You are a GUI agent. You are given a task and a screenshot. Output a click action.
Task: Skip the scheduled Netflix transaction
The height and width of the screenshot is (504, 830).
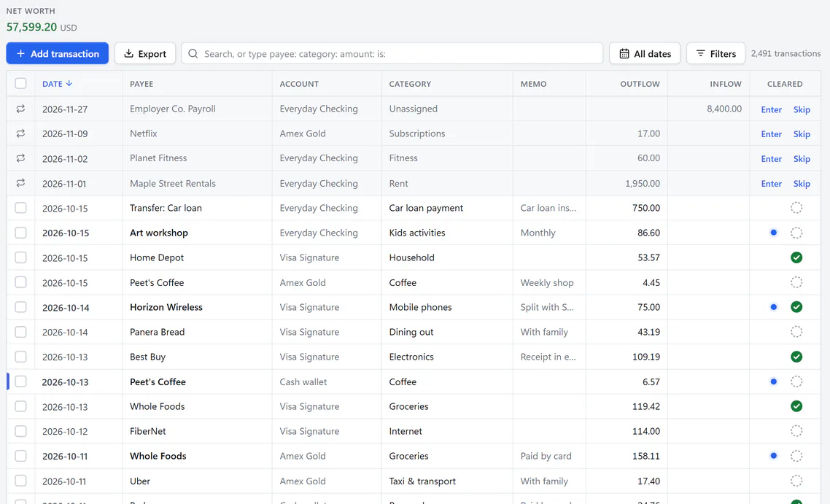coord(802,134)
